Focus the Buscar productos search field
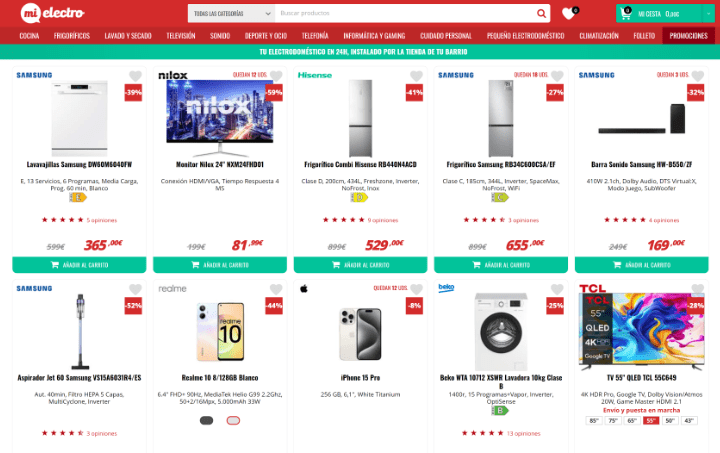Image resolution: width=720 pixels, height=453 pixels. pos(404,13)
